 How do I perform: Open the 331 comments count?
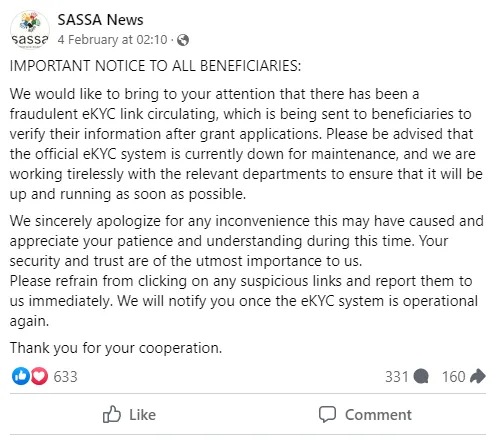pyautogui.click(x=397, y=377)
